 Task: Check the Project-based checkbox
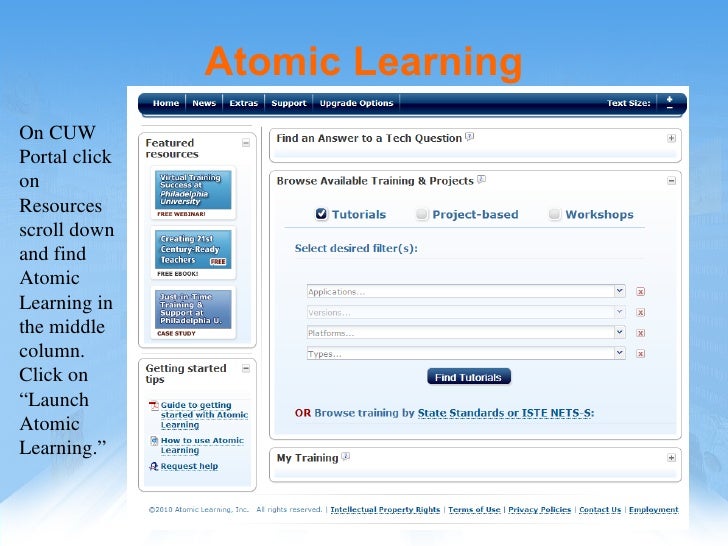coord(422,214)
